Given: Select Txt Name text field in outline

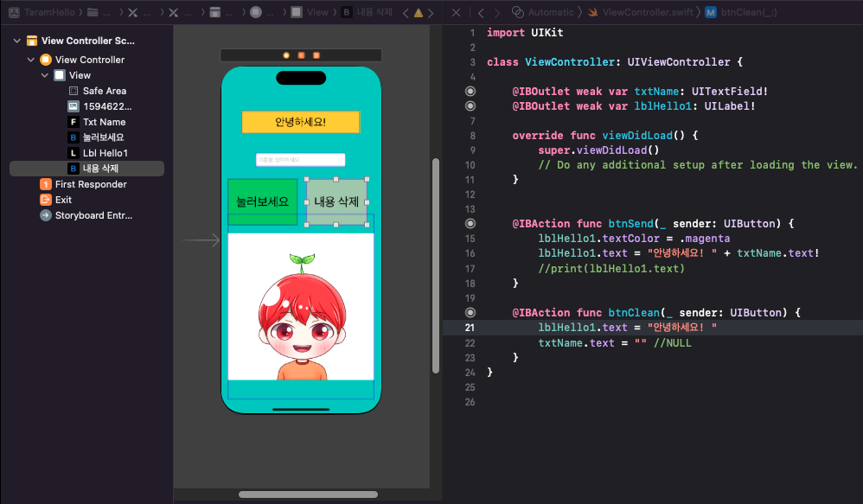Looking at the screenshot, I should [x=87, y=122].
